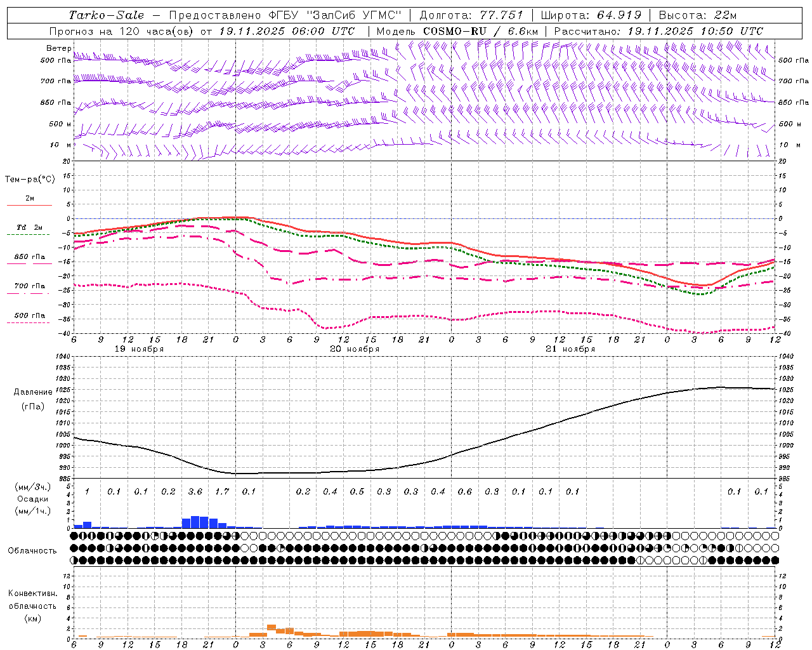Click the '(мм/1ч.)' precipitation unit label
Viewport: 812px width, 650px height.
33,511
